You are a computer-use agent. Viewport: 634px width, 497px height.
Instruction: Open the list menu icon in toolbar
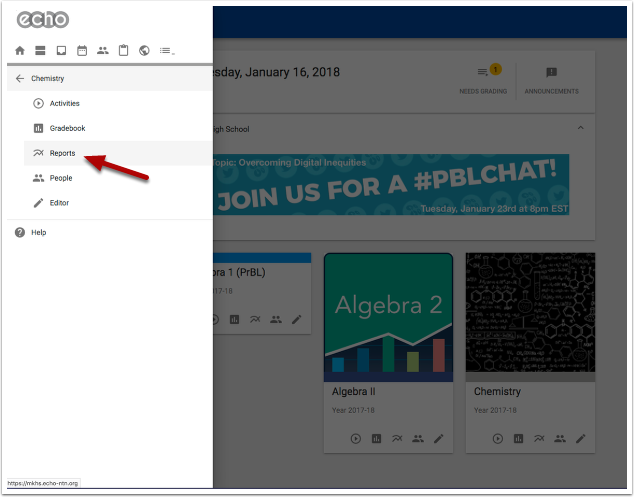[x=166, y=50]
